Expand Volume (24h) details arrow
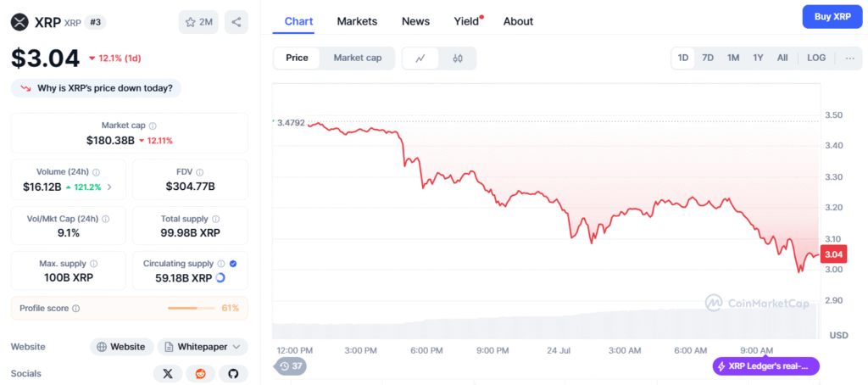868x385 pixels. point(108,187)
